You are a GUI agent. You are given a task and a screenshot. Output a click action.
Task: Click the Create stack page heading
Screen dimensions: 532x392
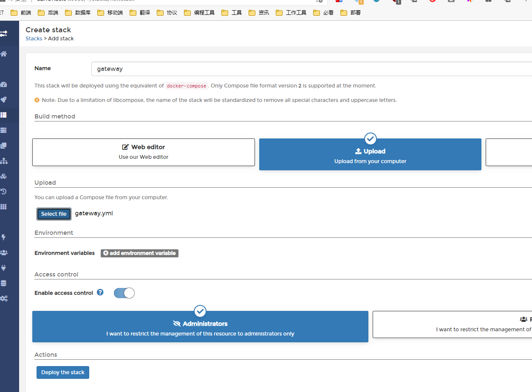[48, 30]
